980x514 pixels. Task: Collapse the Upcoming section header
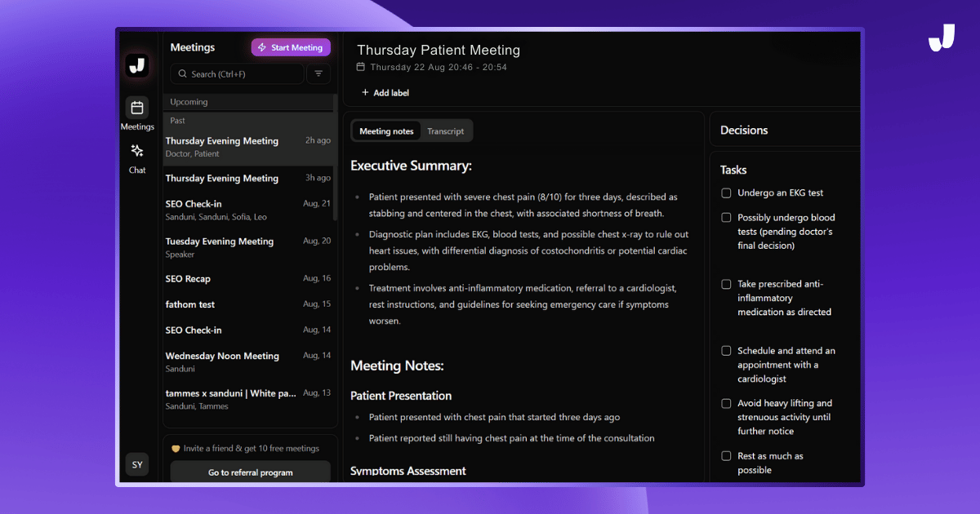click(248, 102)
